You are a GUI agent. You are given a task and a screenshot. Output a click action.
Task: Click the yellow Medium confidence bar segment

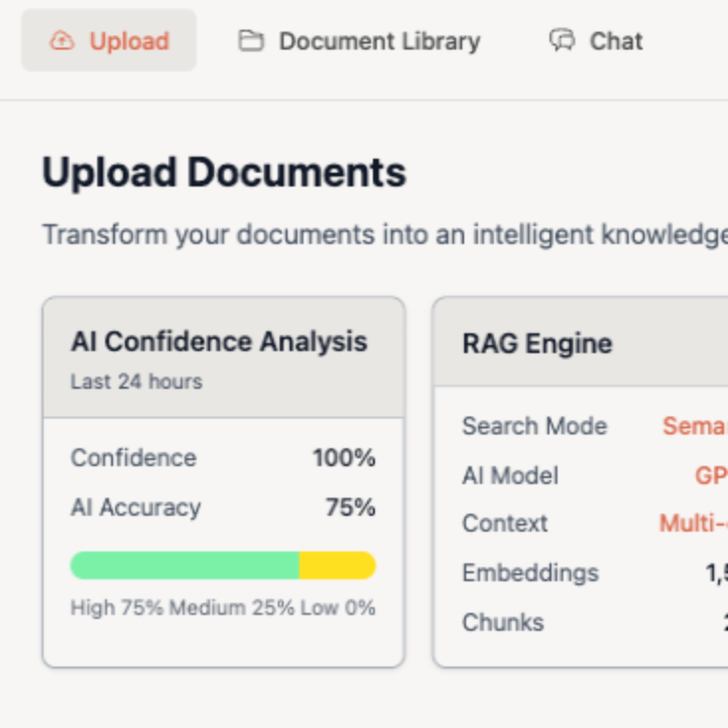(x=336, y=565)
